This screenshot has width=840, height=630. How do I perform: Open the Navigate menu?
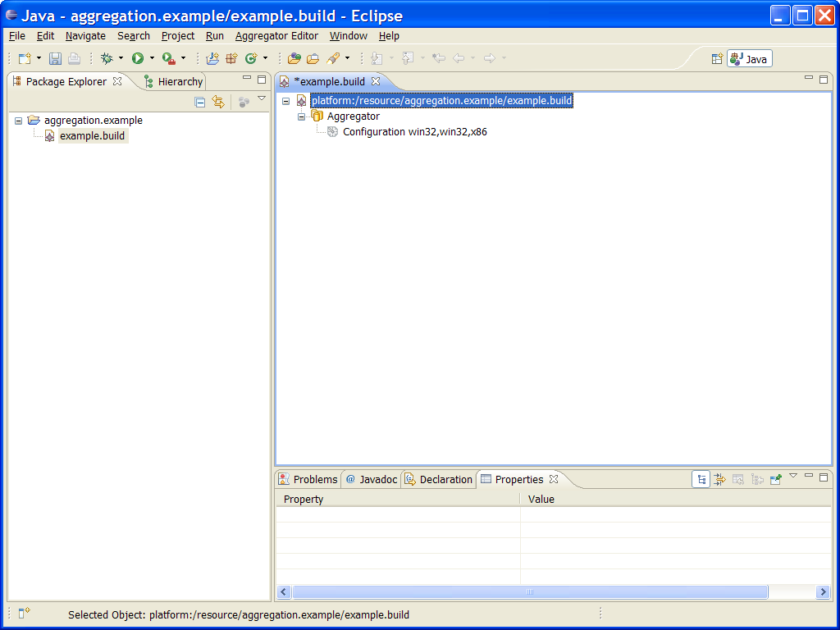[85, 36]
